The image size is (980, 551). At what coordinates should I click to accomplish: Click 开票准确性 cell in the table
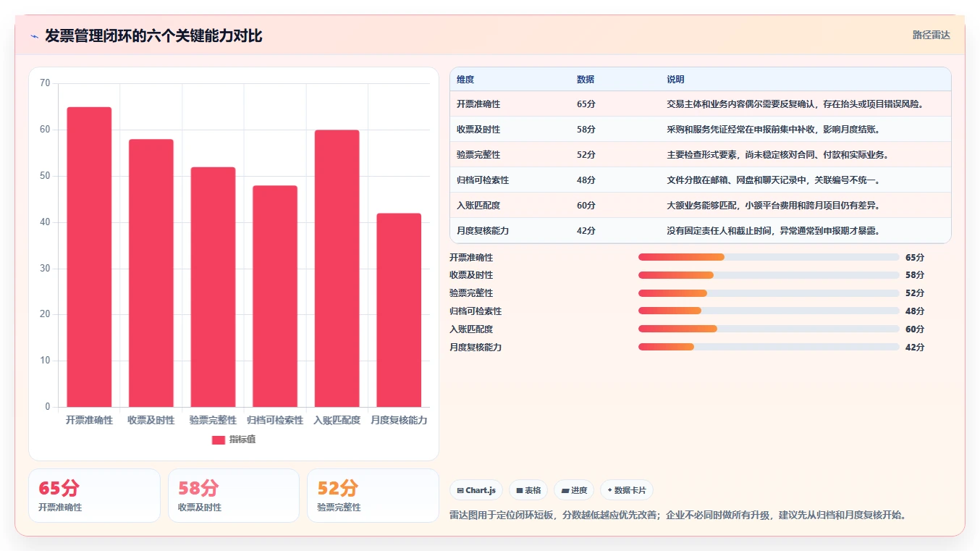478,104
